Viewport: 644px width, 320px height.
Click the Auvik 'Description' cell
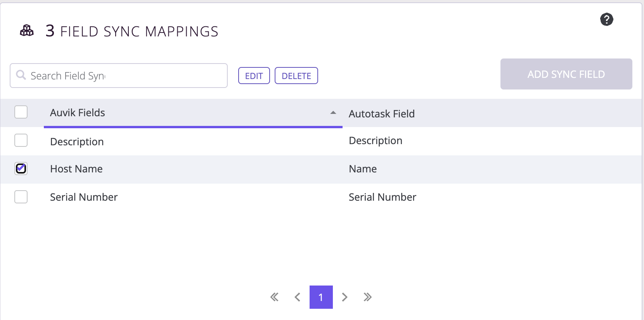pos(77,142)
